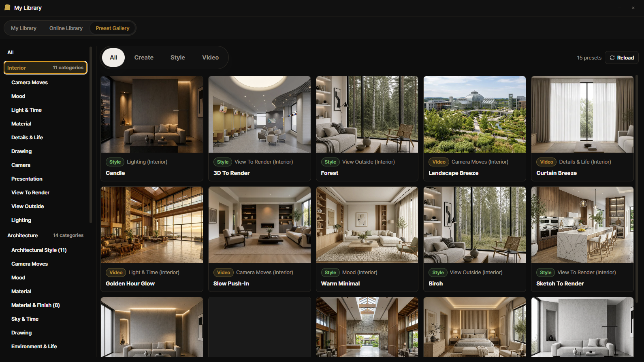This screenshot has height=362, width=644.
Task: Filter presets by Create
Action: (x=144, y=57)
